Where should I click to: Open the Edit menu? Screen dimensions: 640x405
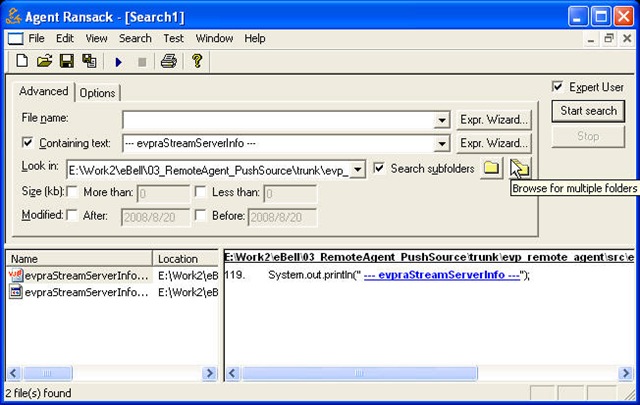click(x=65, y=38)
